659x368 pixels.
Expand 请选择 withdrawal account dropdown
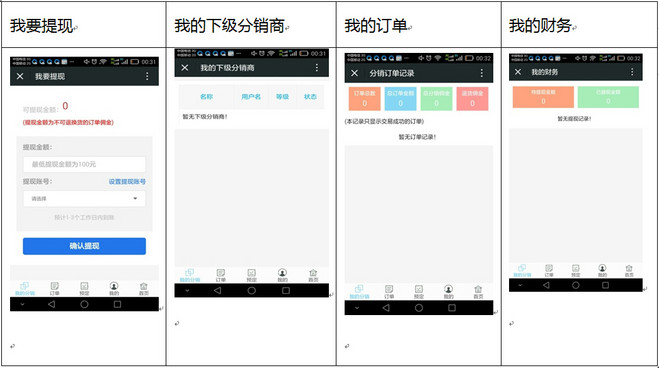coord(84,199)
